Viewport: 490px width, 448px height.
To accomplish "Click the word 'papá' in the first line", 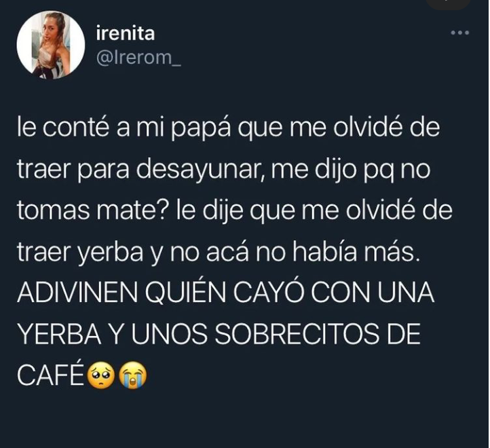I will [202, 129].
